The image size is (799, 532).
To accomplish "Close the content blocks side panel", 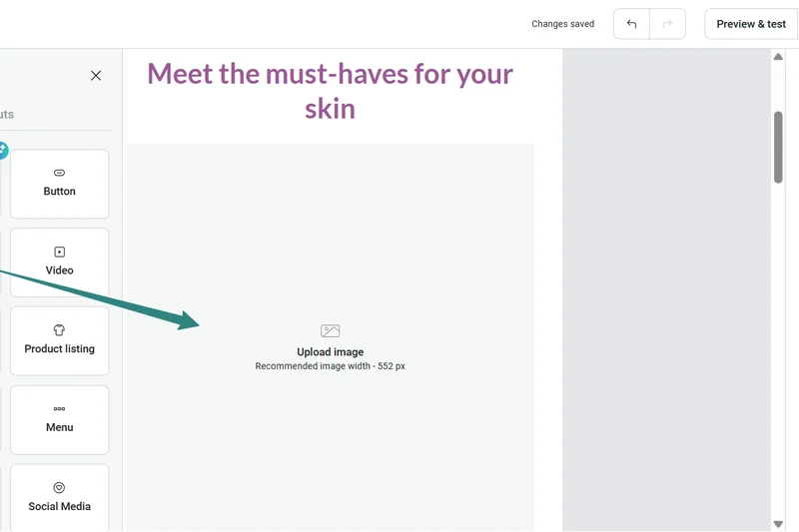I will 96,75.
